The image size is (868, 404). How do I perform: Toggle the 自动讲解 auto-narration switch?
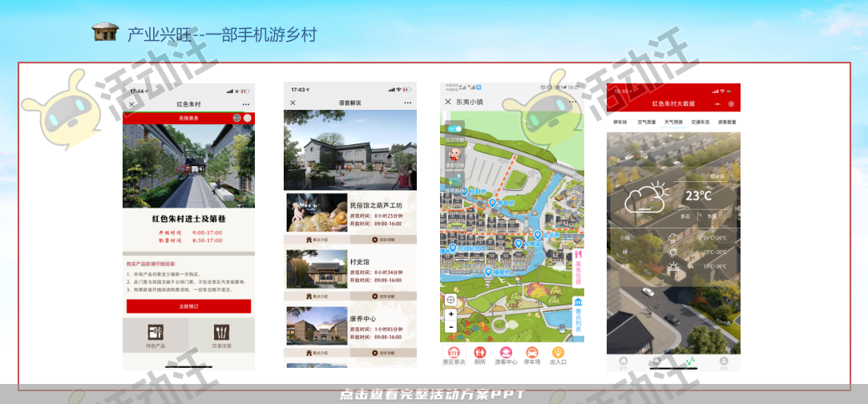[x=455, y=129]
